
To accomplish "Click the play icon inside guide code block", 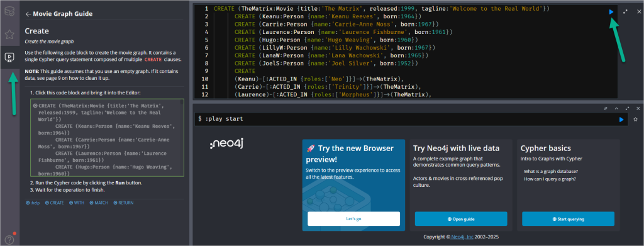I will [x=35, y=106].
